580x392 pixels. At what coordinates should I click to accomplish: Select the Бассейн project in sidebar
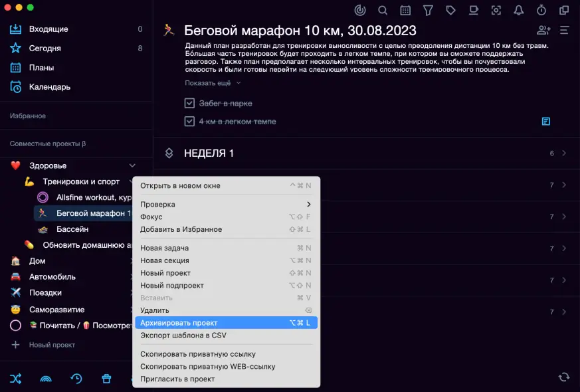(x=72, y=229)
